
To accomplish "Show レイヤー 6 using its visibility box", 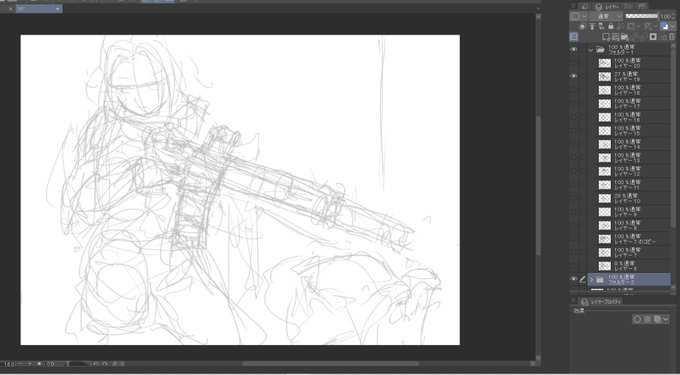I will point(573,266).
